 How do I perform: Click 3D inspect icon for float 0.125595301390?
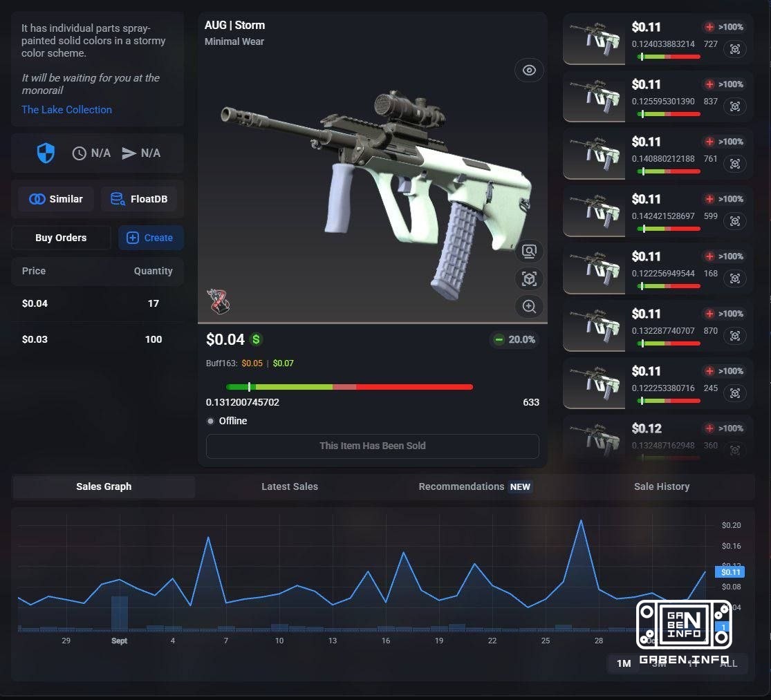pos(734,106)
